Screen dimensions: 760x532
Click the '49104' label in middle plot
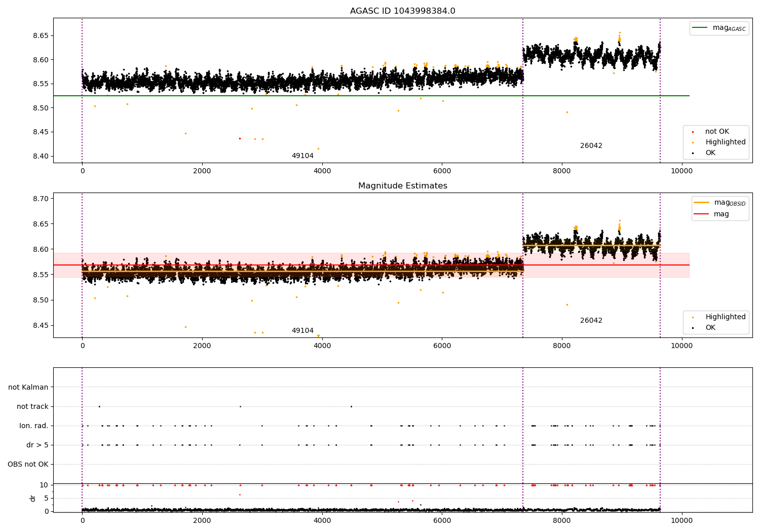coord(302,331)
